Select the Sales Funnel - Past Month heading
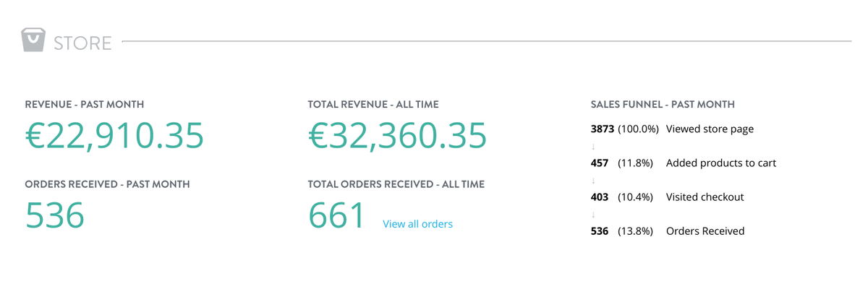868x284 pixels. [x=663, y=105]
